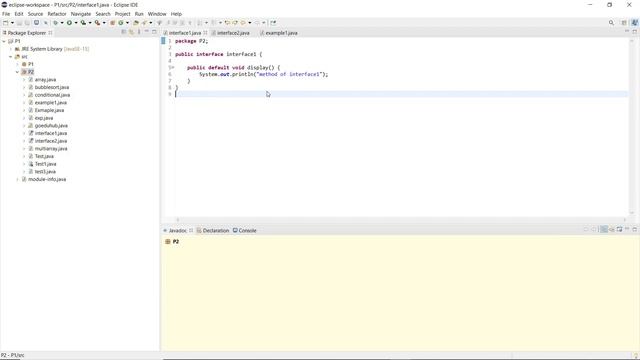This screenshot has width=640, height=360.
Task: Select module-info.java in Package Explorer
Action: (47, 179)
